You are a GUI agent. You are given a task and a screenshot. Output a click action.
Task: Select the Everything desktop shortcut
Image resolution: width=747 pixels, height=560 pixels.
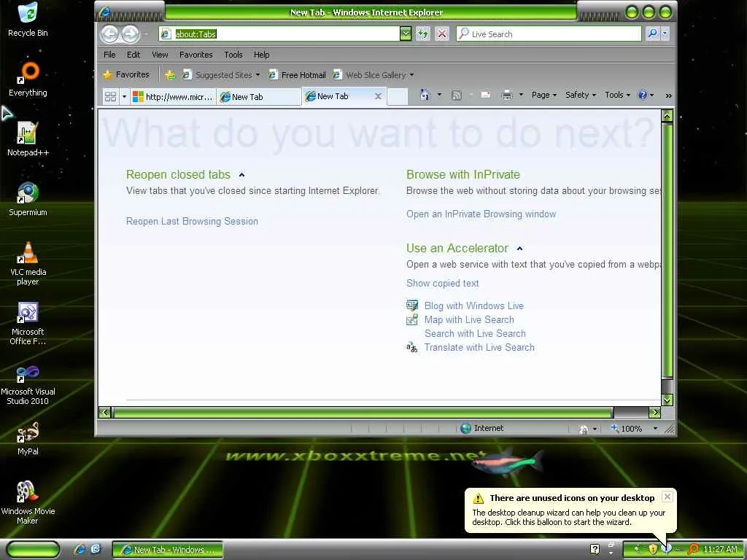coord(28,79)
